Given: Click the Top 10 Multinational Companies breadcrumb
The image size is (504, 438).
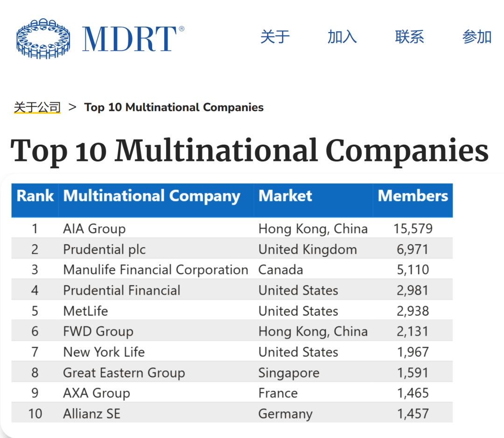Looking at the screenshot, I should pos(174,107).
